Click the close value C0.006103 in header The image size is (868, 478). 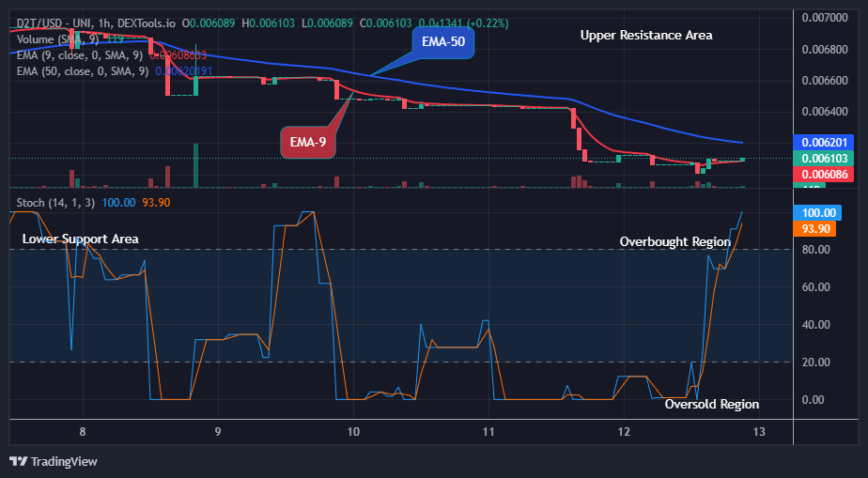click(386, 23)
